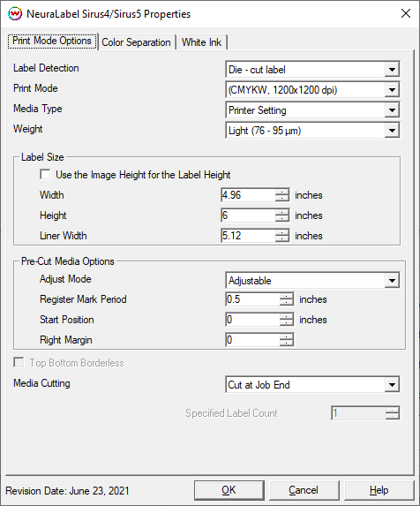Click the Help button
The height and width of the screenshot is (506, 420).
pos(379,490)
